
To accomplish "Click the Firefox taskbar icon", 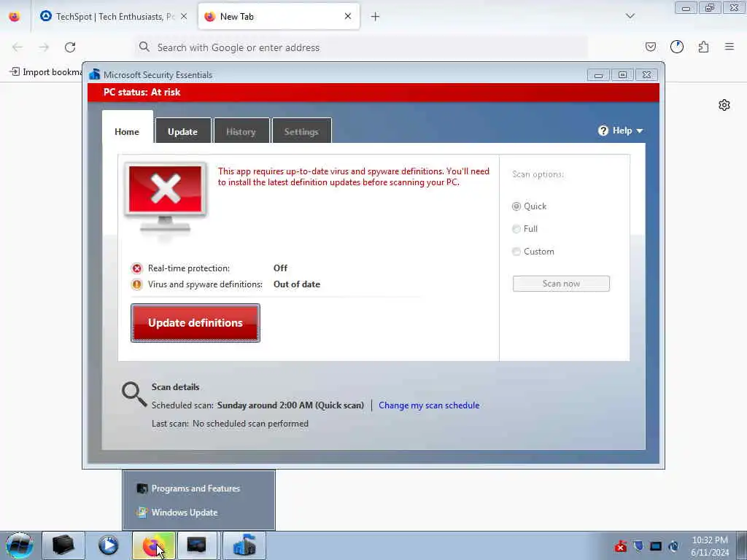I will click(x=153, y=545).
